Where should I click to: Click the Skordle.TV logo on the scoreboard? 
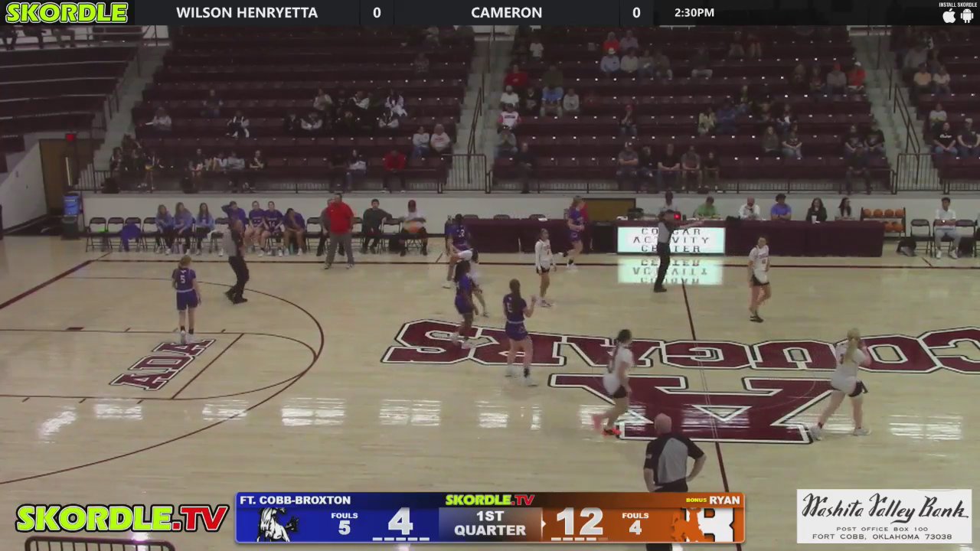[490, 500]
